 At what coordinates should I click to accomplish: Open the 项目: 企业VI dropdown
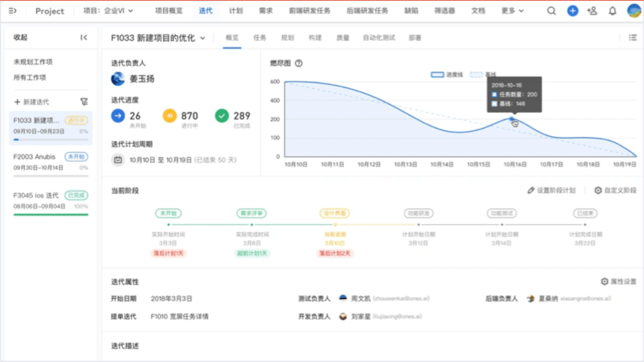pyautogui.click(x=108, y=11)
